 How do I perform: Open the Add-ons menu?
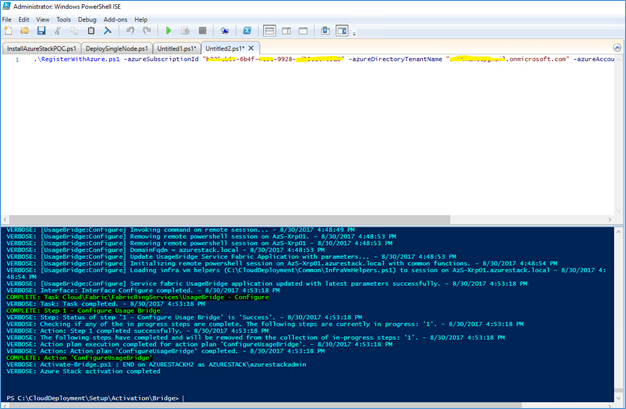click(115, 20)
